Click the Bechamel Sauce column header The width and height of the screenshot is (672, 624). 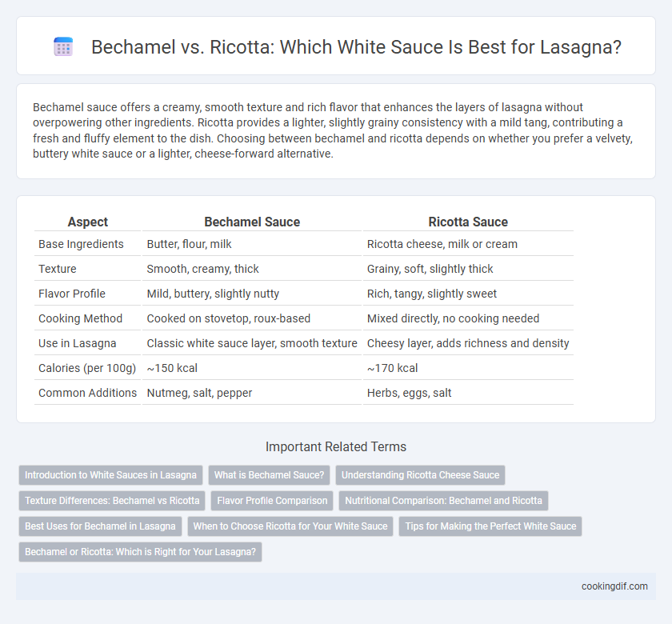252,222
